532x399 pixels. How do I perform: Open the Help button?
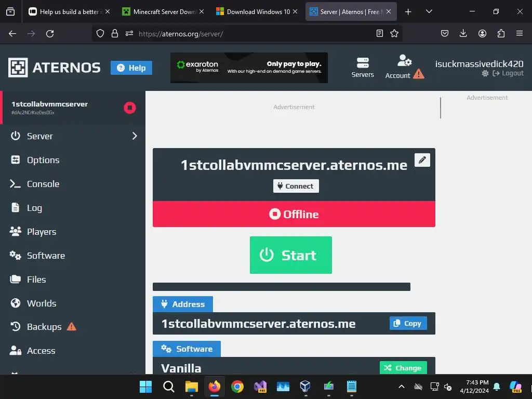(131, 68)
